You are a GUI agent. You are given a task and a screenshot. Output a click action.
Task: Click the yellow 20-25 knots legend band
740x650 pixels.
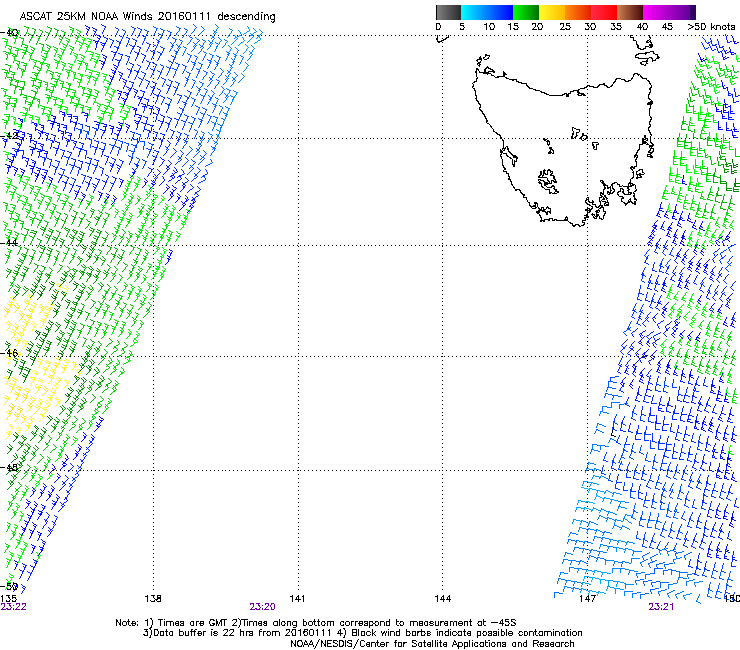click(552, 12)
